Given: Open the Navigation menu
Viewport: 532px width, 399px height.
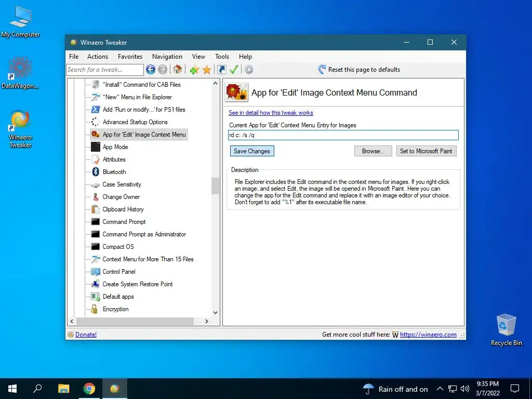Looking at the screenshot, I should point(167,57).
